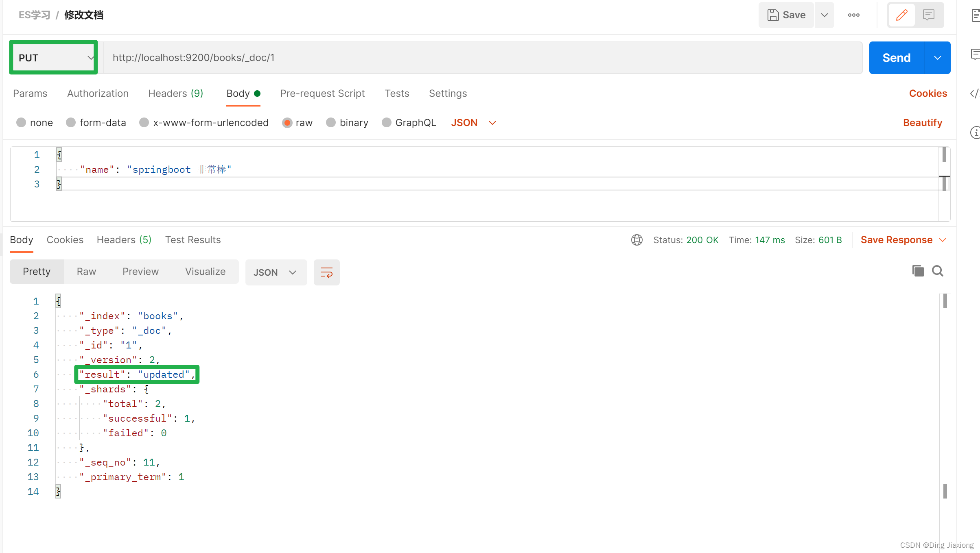This screenshot has width=980, height=553.
Task: Select the response Body tab
Action: (22, 240)
